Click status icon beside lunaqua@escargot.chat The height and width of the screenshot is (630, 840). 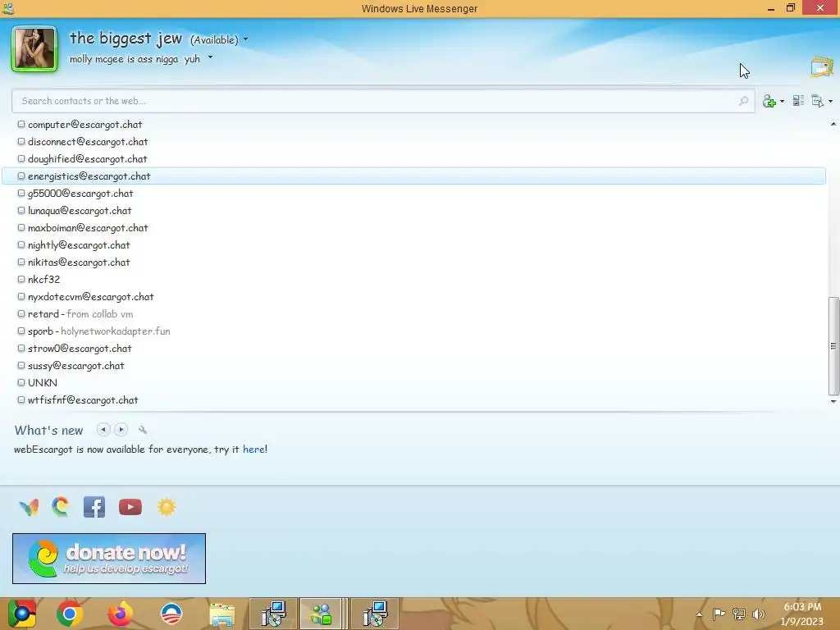click(21, 210)
